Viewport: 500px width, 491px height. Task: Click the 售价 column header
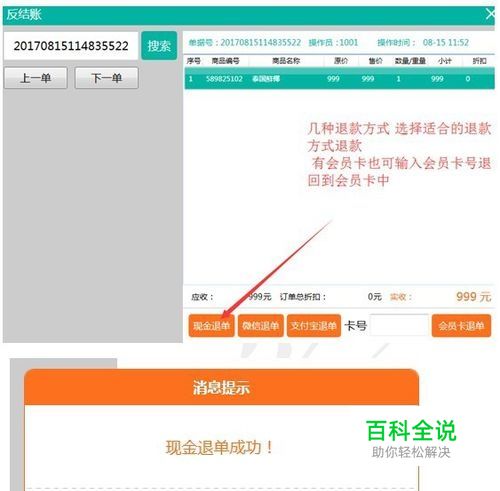(x=375, y=61)
